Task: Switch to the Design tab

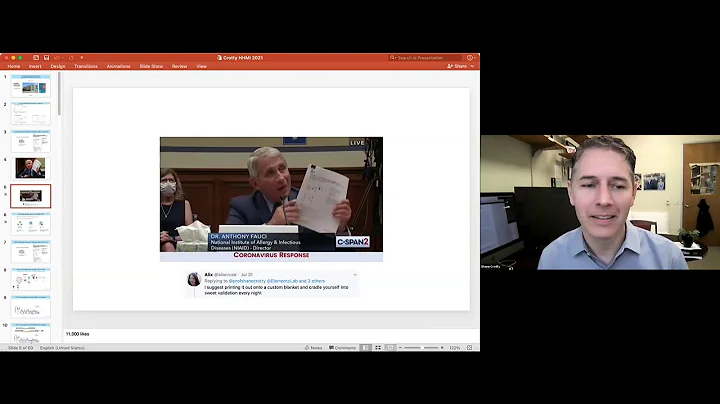Action: pyautogui.click(x=58, y=67)
